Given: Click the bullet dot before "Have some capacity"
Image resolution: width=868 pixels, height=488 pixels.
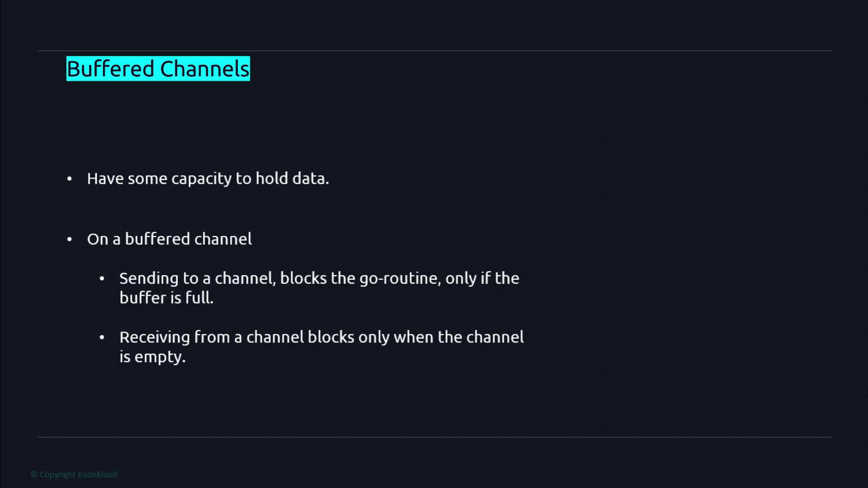Looking at the screenshot, I should pos(69,179).
